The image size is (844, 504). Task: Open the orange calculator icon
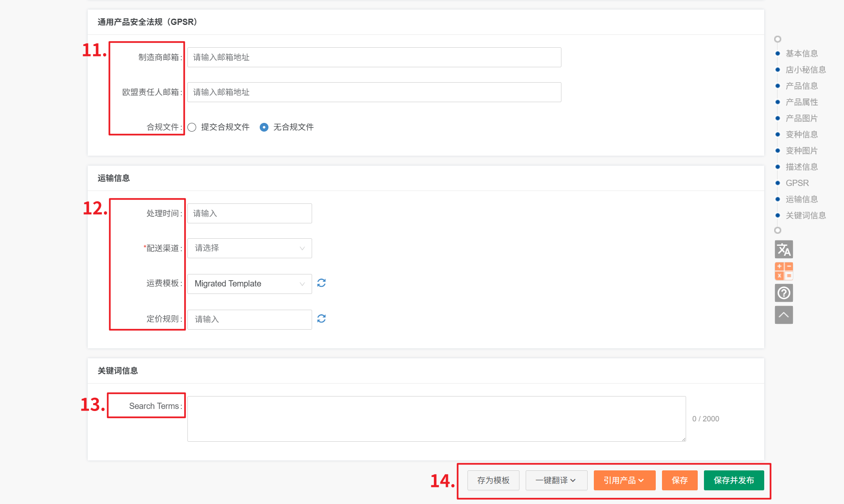(784, 271)
